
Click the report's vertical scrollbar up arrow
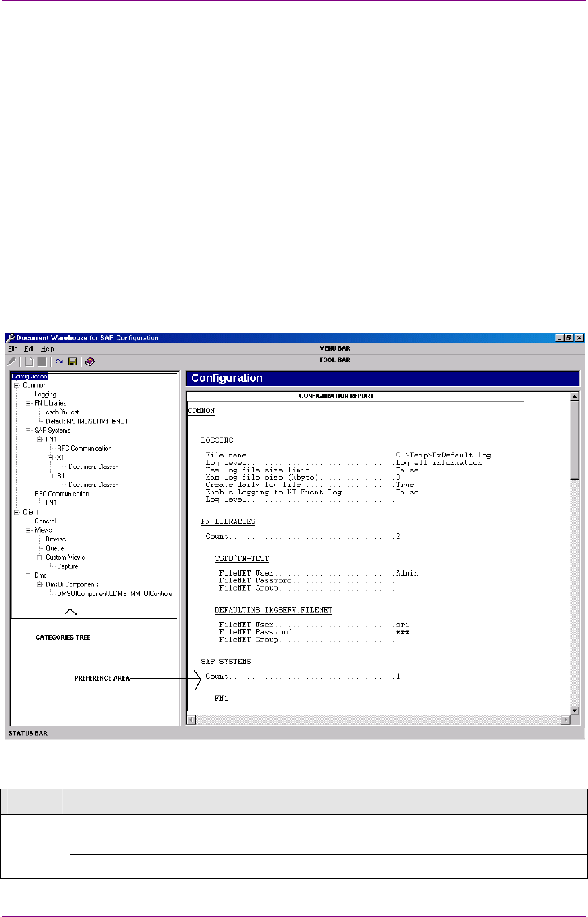(575, 396)
